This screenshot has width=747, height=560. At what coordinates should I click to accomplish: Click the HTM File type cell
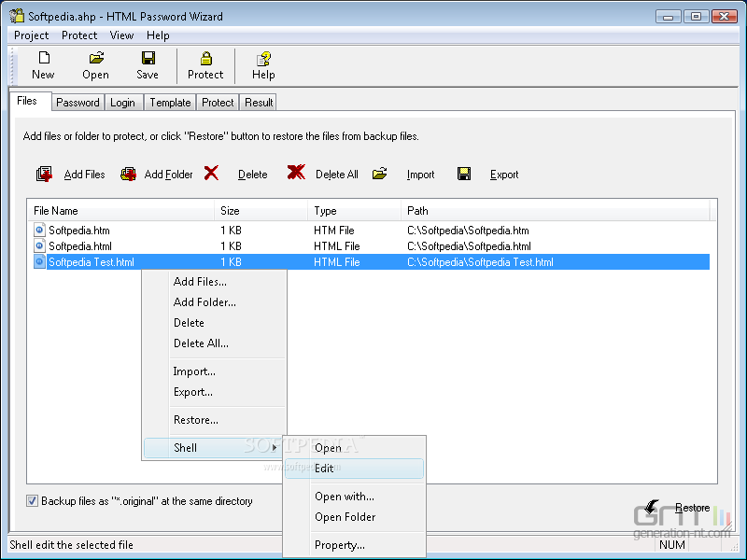tap(334, 230)
